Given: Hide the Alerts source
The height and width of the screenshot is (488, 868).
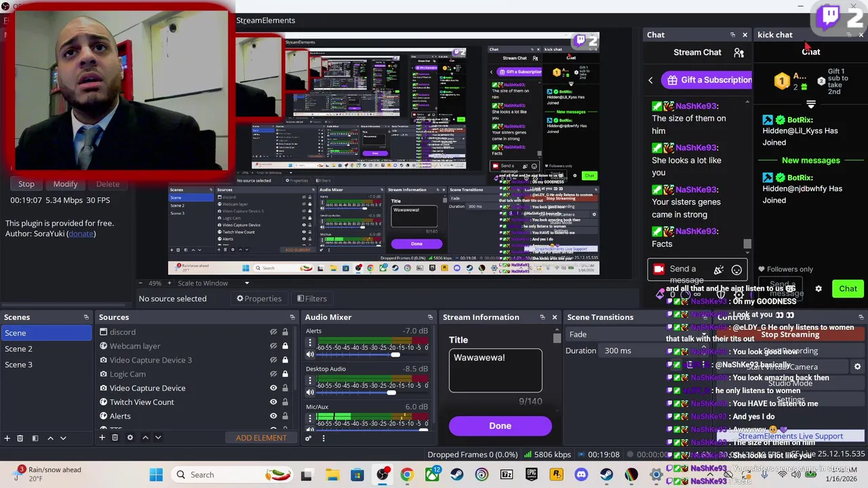Looking at the screenshot, I should [273, 416].
